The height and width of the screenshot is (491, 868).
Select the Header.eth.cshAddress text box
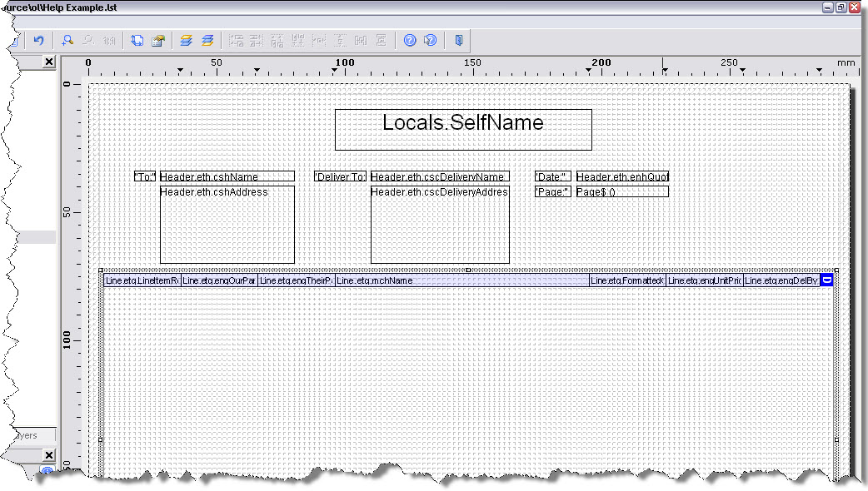click(x=227, y=225)
